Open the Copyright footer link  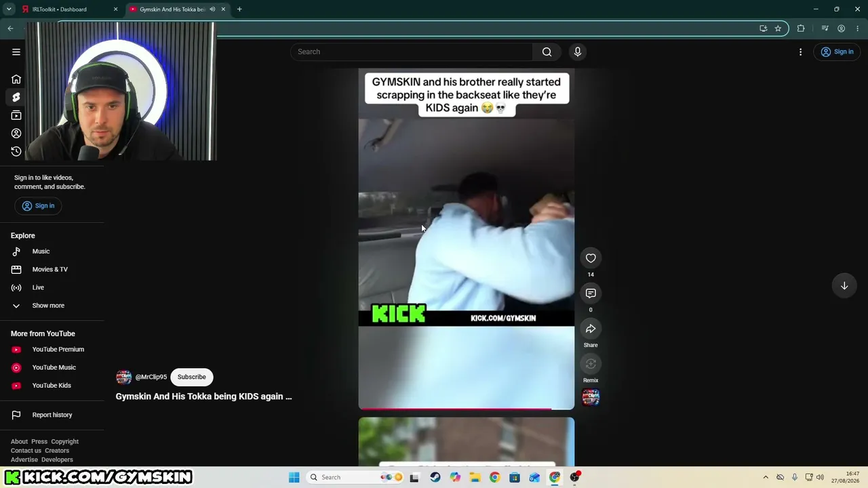tap(65, 442)
